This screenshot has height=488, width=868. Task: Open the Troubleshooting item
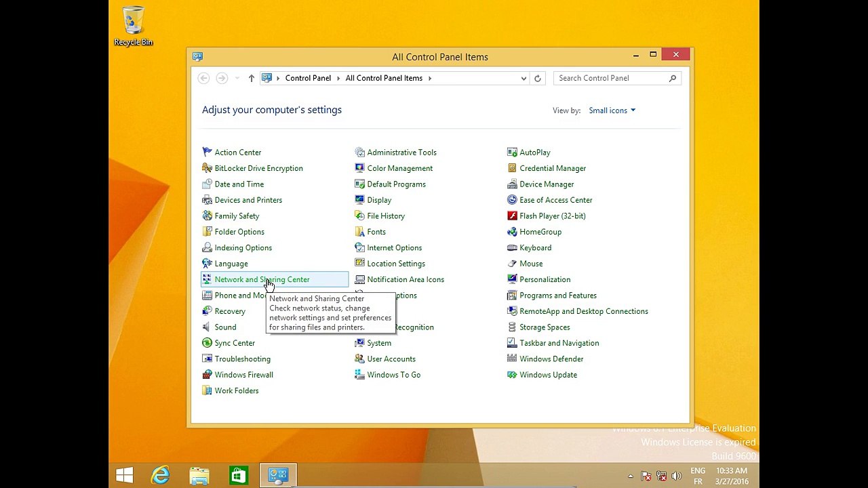pos(242,359)
